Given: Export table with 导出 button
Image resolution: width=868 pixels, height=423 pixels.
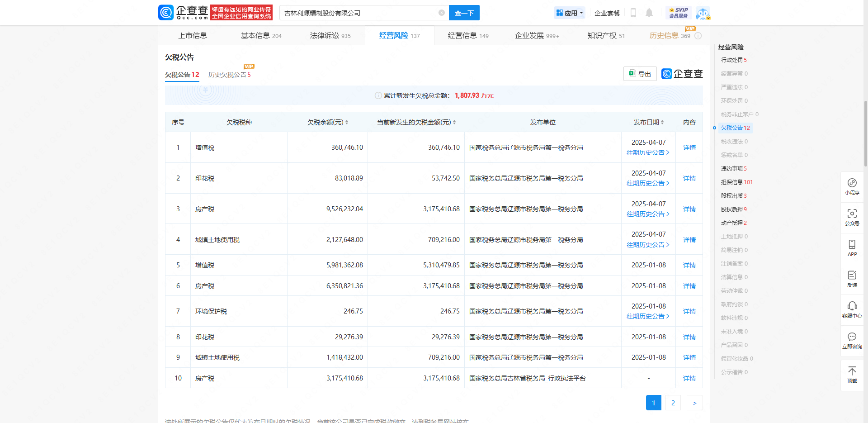Looking at the screenshot, I should [640, 74].
